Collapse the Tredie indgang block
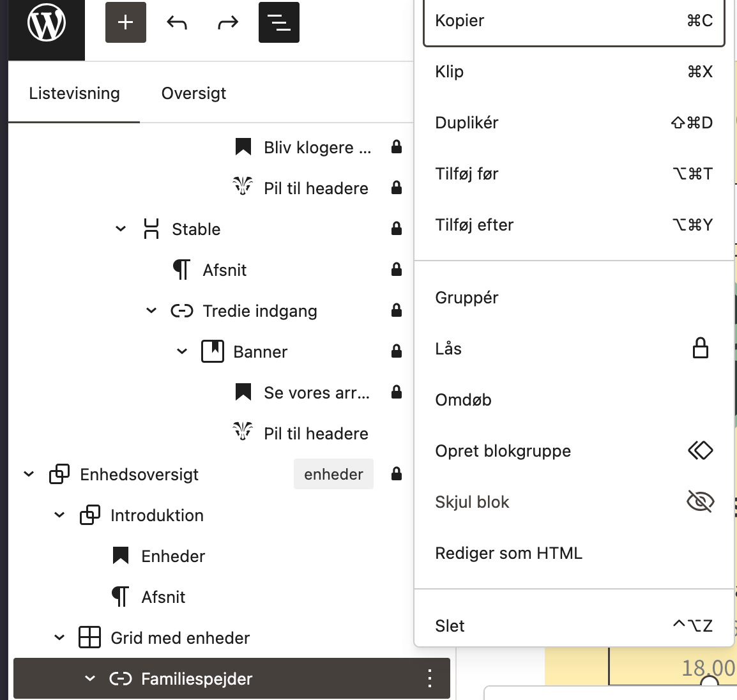The width and height of the screenshot is (737, 700). 151,310
